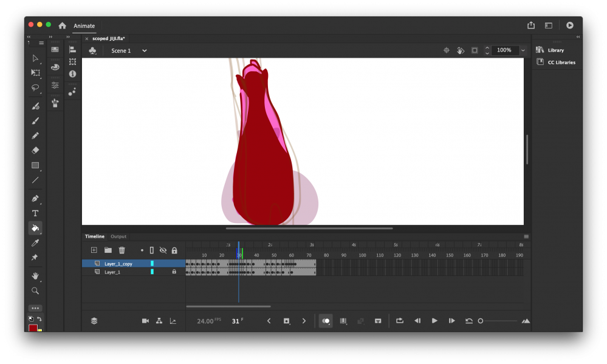Collapse the tools panel double-arrow
The width and height of the screenshot is (607, 364).
pyautogui.click(x=29, y=37)
